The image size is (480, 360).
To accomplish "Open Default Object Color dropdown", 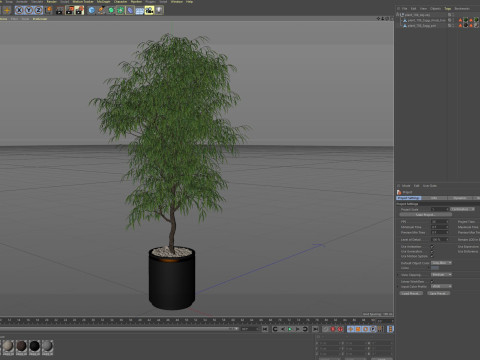I will [441, 263].
